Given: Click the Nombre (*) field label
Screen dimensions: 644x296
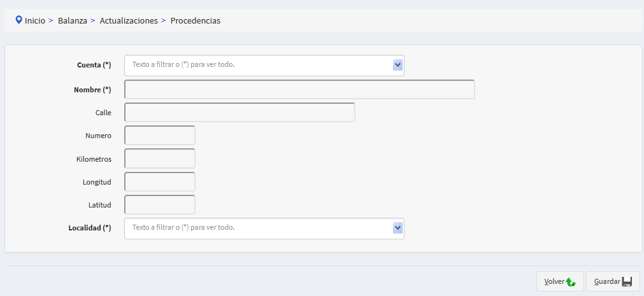Looking at the screenshot, I should click(92, 90).
